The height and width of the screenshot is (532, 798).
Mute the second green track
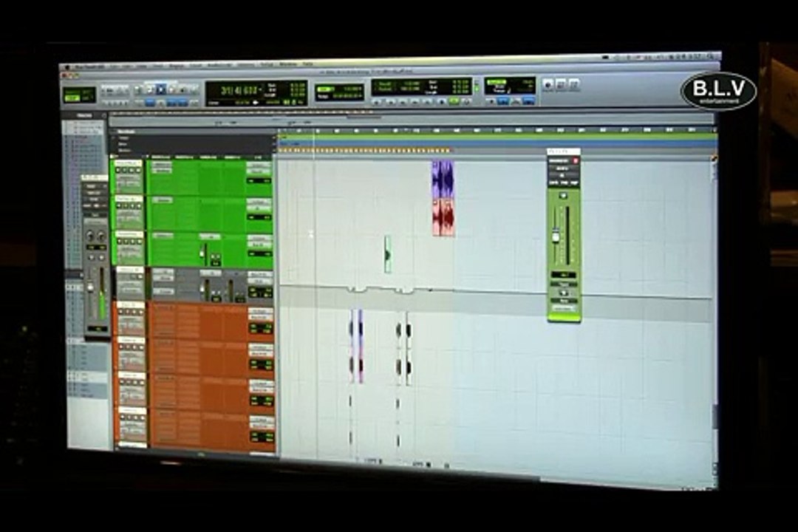pos(138,205)
